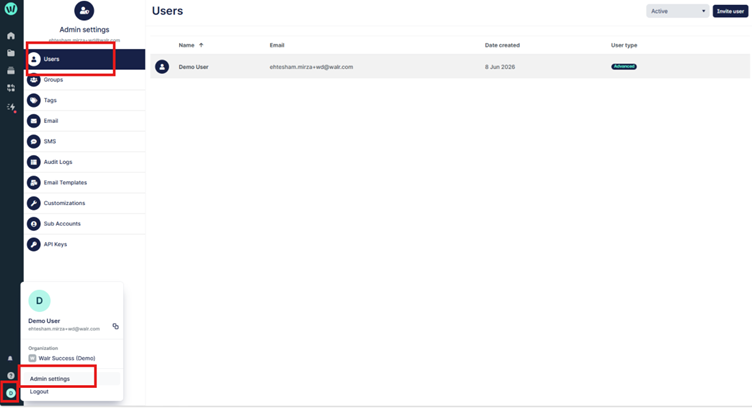Image resolution: width=752 pixels, height=420 pixels.
Task: Open the lightning bolt activity icon
Action: 11,107
